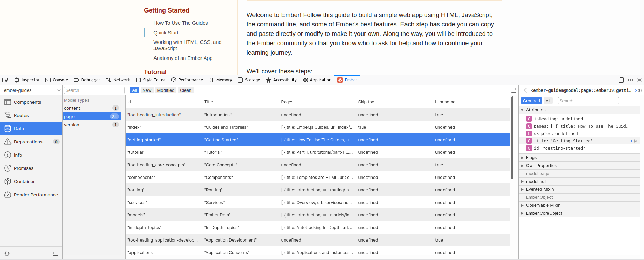Click the inspector back arrow
This screenshot has height=260, width=644.
[525, 90]
